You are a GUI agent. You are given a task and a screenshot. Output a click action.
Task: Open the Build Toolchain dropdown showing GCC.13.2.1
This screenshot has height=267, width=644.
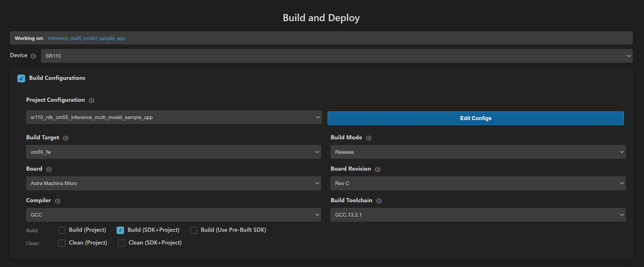478,215
